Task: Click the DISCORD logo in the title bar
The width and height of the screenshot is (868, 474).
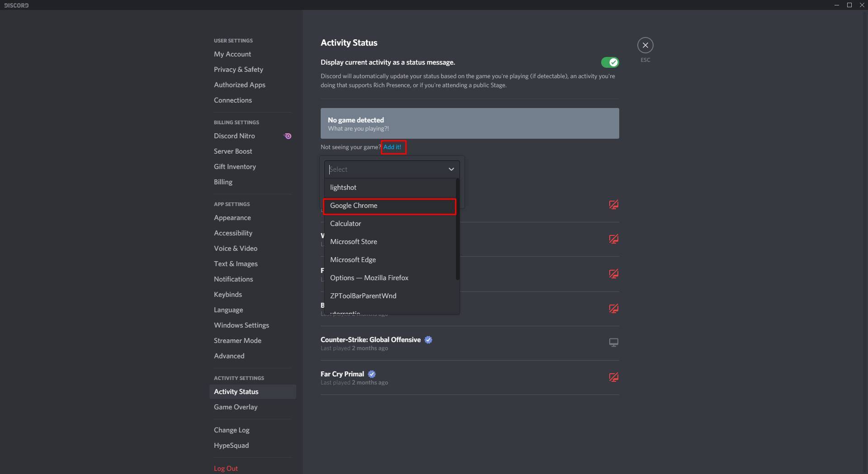Action: point(16,5)
